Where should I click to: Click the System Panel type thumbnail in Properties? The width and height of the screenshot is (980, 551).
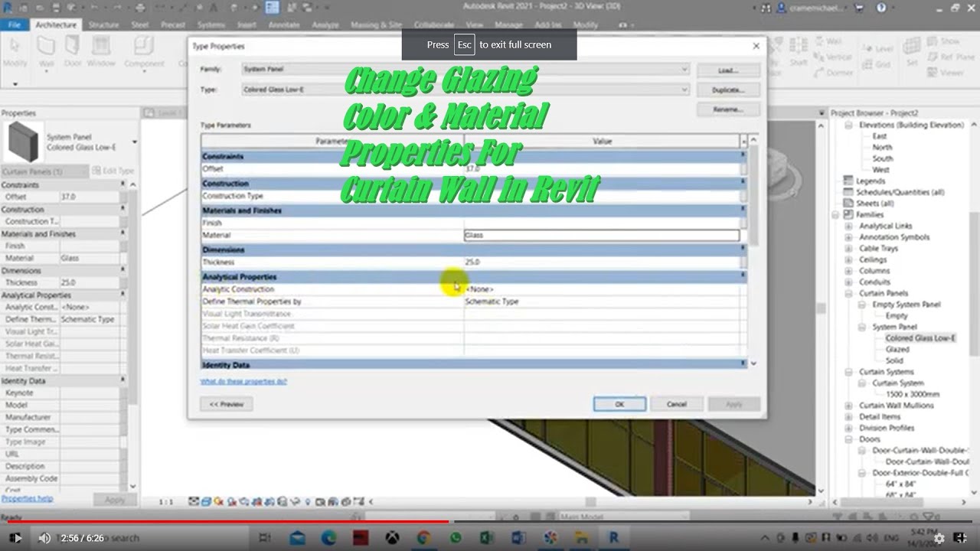click(x=22, y=142)
